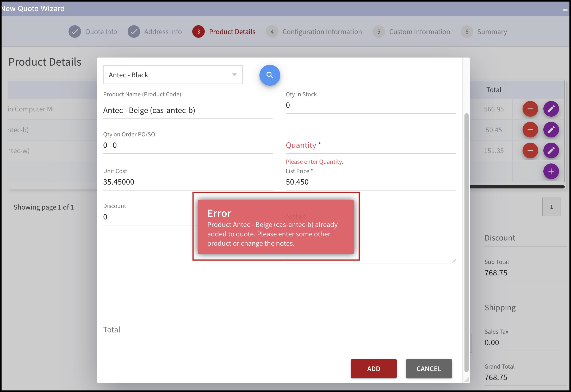571x392 pixels.
Task: Open the Antec - Black product dropdown
Action: [173, 75]
